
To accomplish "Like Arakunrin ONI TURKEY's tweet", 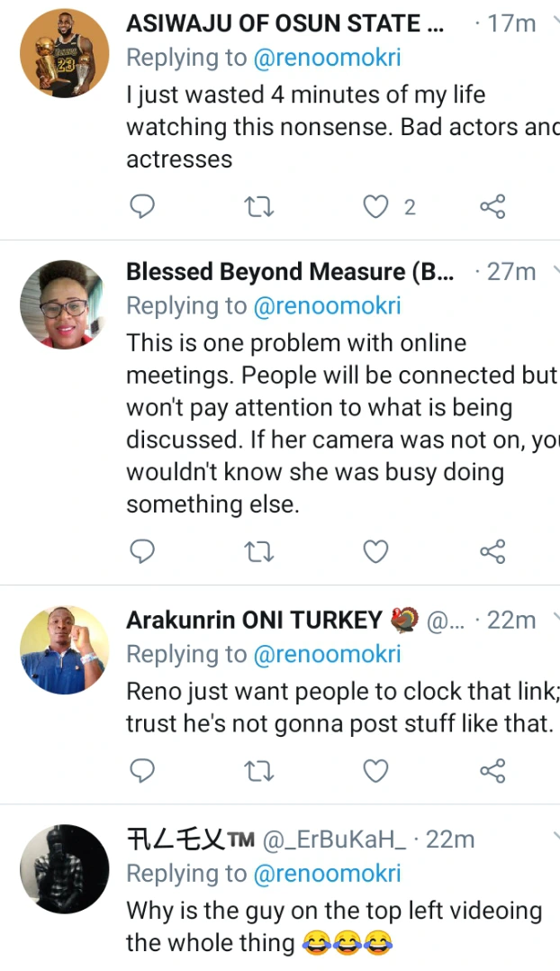I will click(x=375, y=770).
